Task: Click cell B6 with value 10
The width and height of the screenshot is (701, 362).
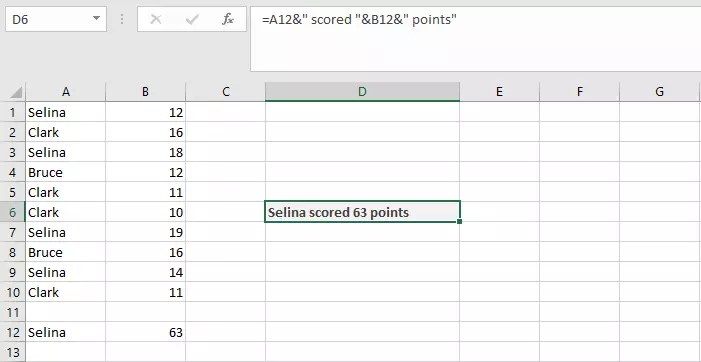Action: tap(146, 212)
